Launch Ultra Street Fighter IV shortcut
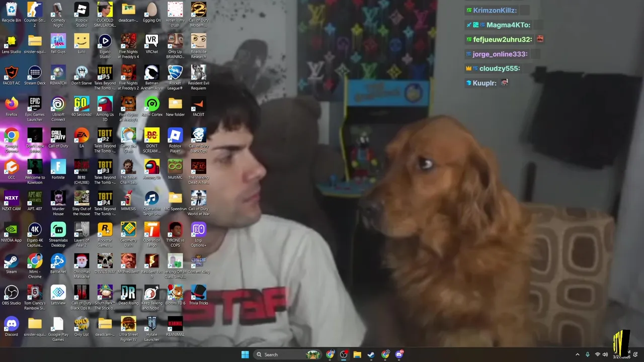The image size is (644, 362). pyautogui.click(x=128, y=329)
